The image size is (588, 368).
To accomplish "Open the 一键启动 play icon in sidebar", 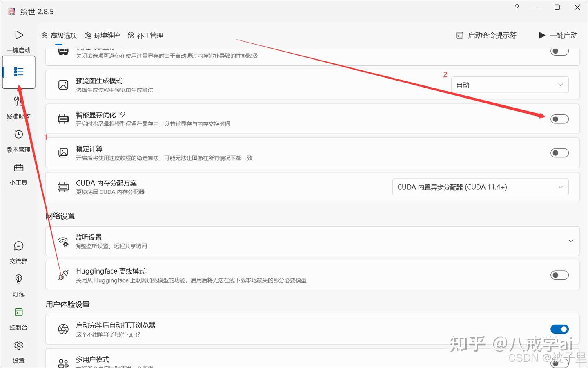I will coord(19,35).
